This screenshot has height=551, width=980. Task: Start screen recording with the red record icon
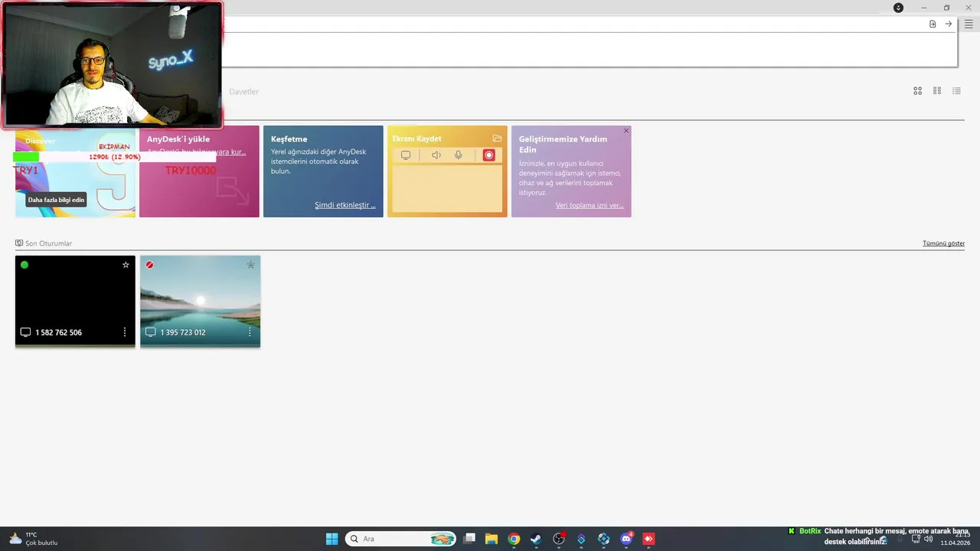point(488,155)
